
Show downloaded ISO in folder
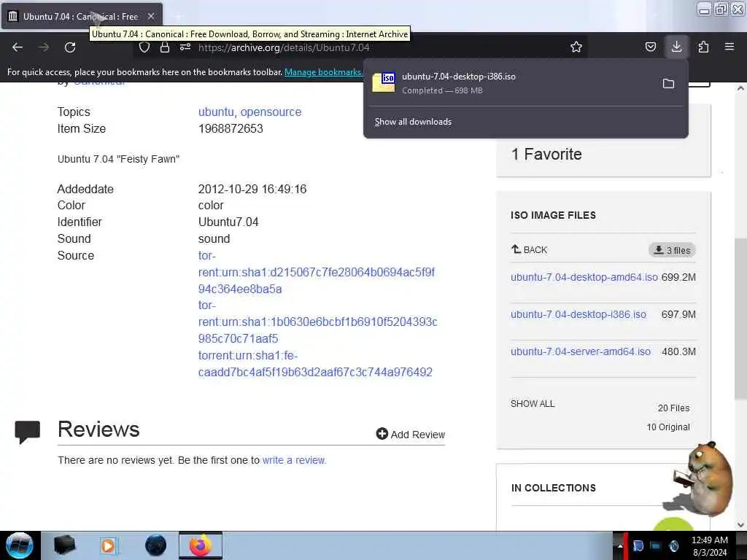(668, 84)
